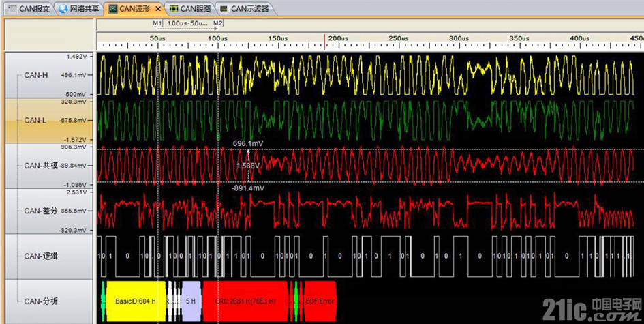This screenshot has width=644, height=324.
Task: Switch to the CAN报文 tab
Action: (29, 9)
